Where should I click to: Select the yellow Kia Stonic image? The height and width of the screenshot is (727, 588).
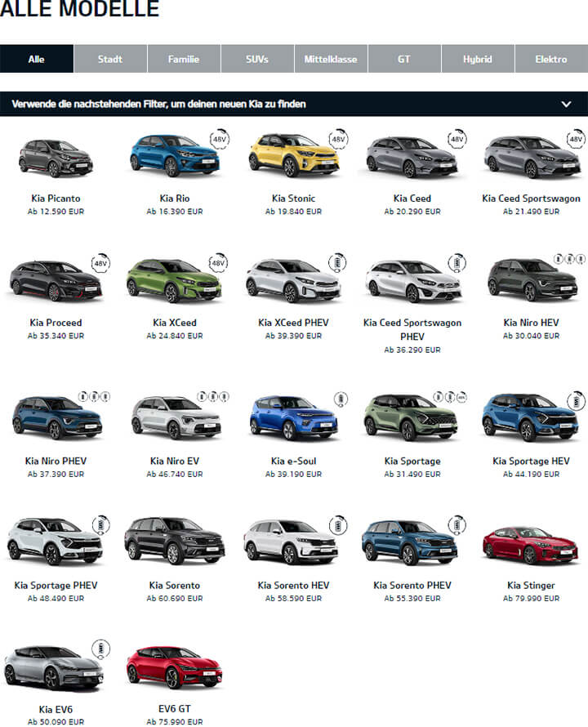tap(292, 155)
